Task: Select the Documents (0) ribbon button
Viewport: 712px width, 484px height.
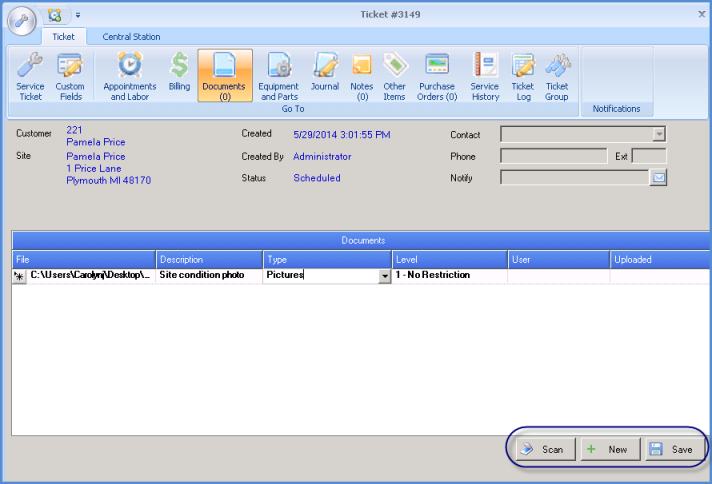Action: click(225, 75)
